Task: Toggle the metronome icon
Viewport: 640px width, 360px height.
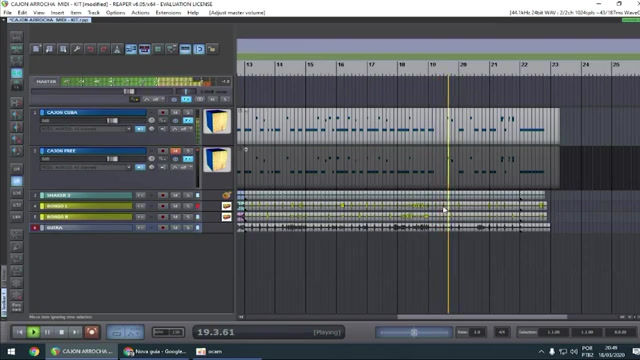Action: point(117,49)
